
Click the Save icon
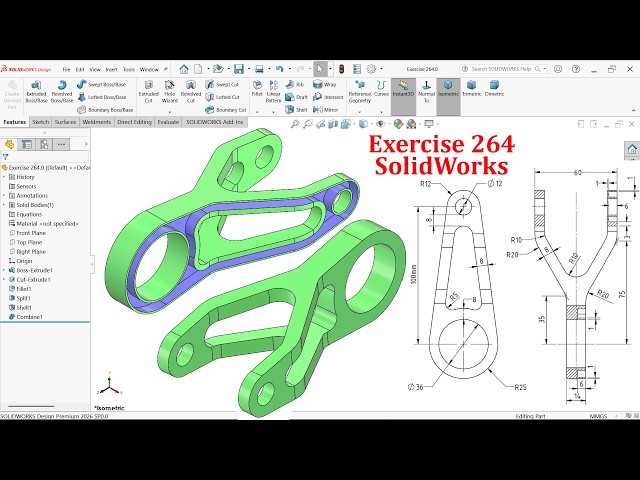tap(239, 69)
